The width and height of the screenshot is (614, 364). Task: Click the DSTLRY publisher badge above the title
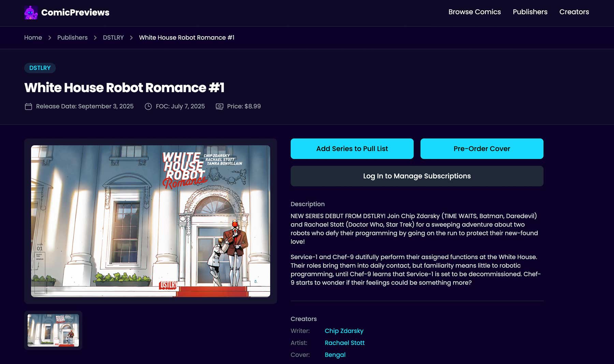click(x=40, y=68)
